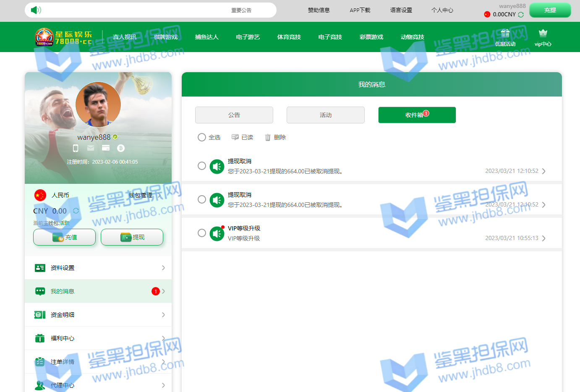Click the phone binding icon under username

coord(76,148)
